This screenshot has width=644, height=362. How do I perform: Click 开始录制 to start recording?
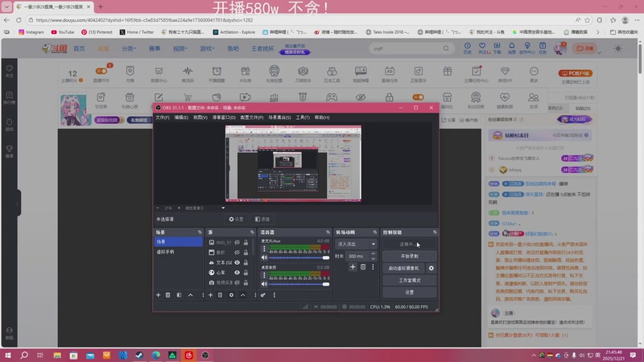(410, 256)
